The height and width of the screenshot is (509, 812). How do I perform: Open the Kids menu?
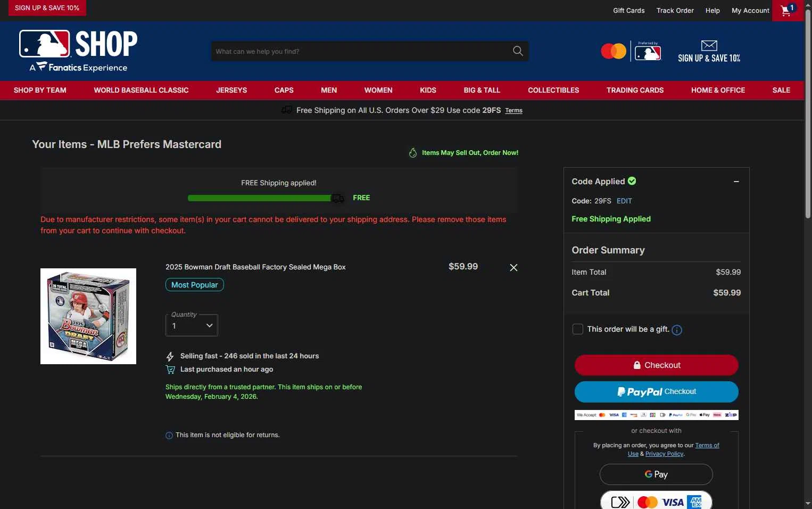(428, 90)
